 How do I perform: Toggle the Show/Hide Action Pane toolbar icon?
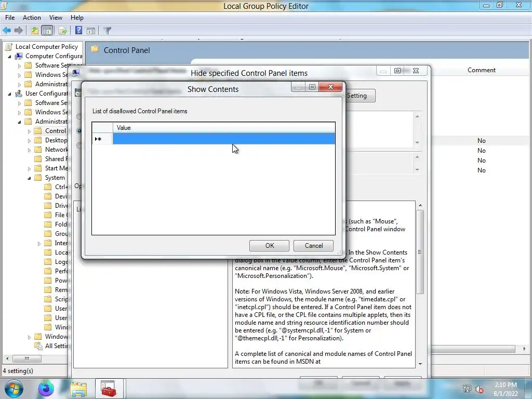click(91, 31)
